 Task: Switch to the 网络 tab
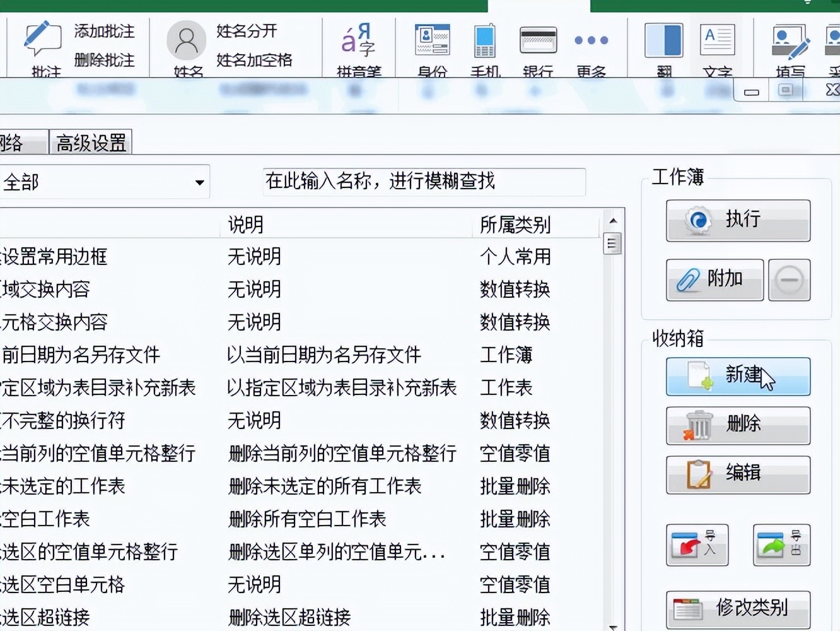pos(19,141)
